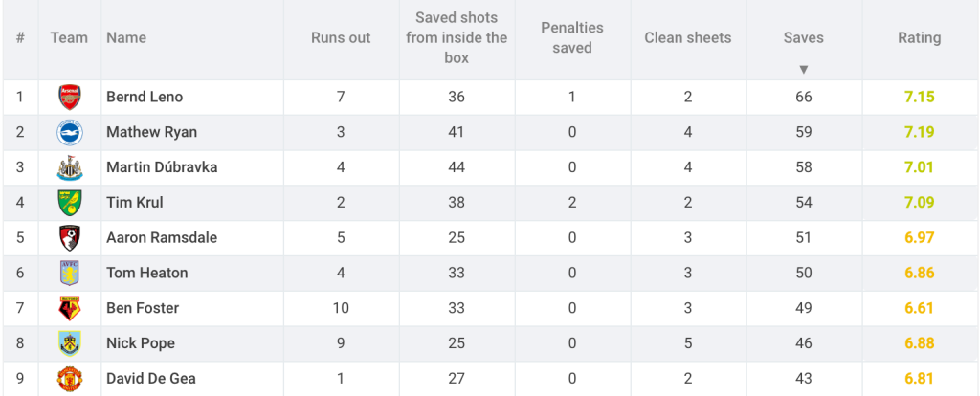Click the Aston Villa crest

[69, 273]
